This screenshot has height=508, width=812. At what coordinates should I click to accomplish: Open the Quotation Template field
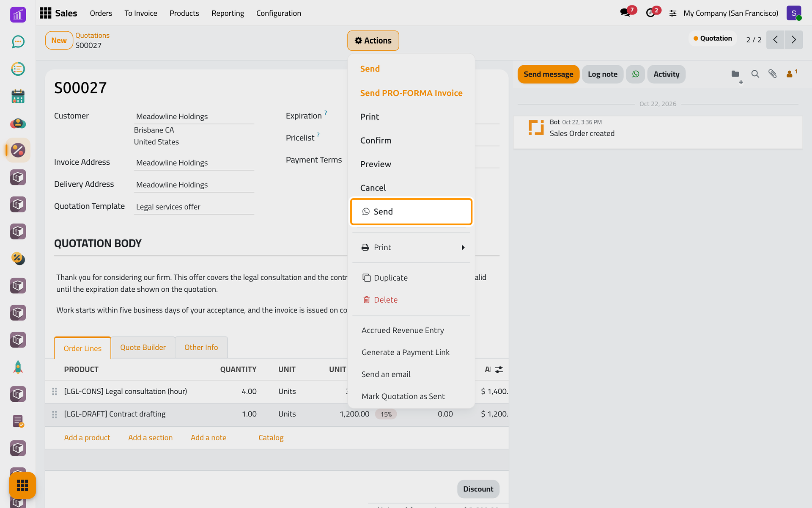[x=194, y=207]
